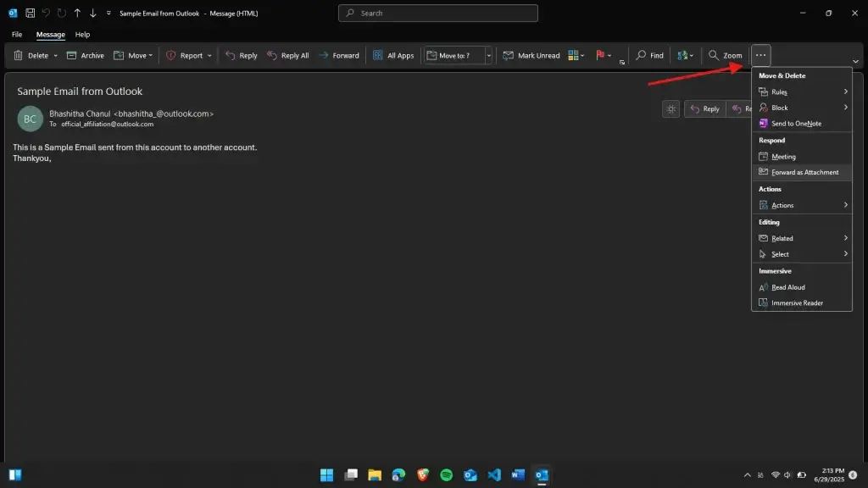Screen dimensions: 868x488
Task: Open the Tags dialog launcher
Action: (622, 62)
